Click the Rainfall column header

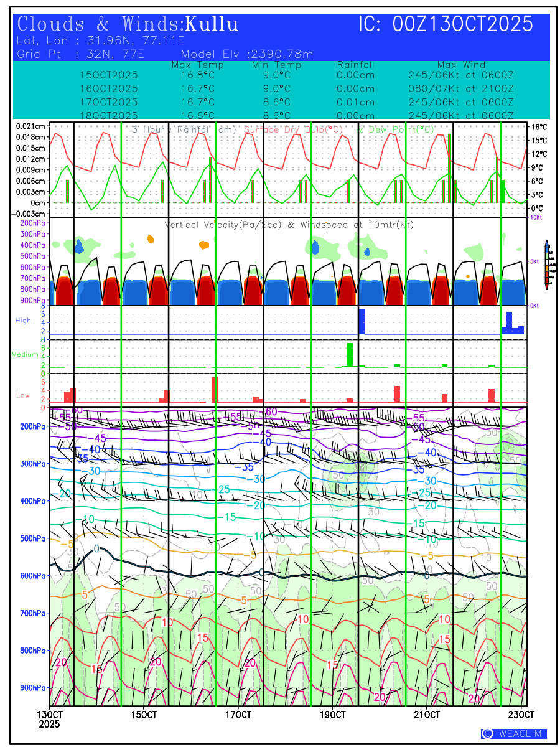click(x=355, y=65)
